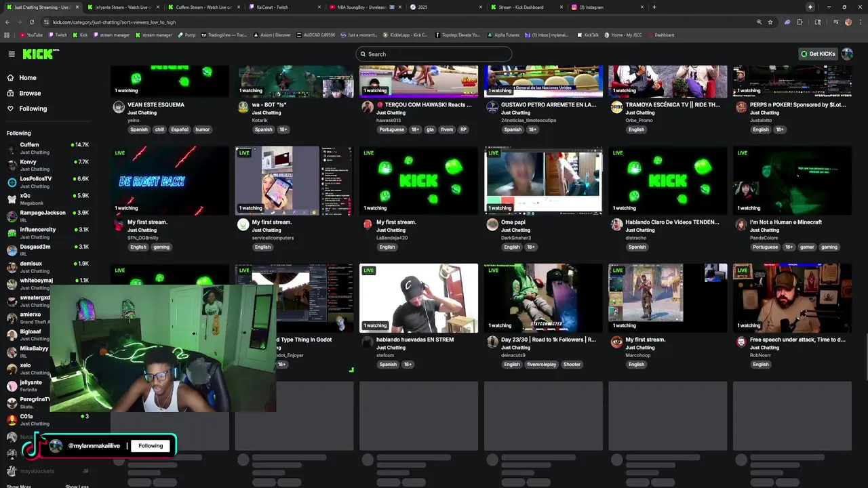Click jellyante's avatar in sidebar
Screen dimensions: 868x488
pos(12,386)
